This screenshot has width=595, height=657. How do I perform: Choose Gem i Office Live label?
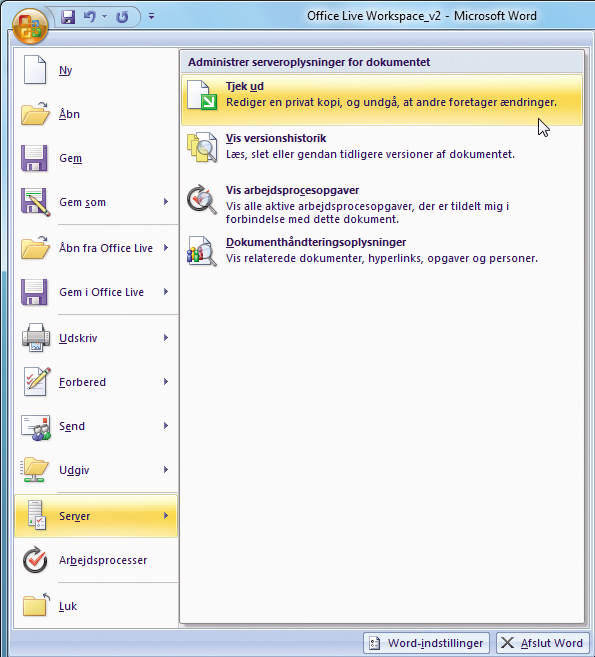coord(101,292)
